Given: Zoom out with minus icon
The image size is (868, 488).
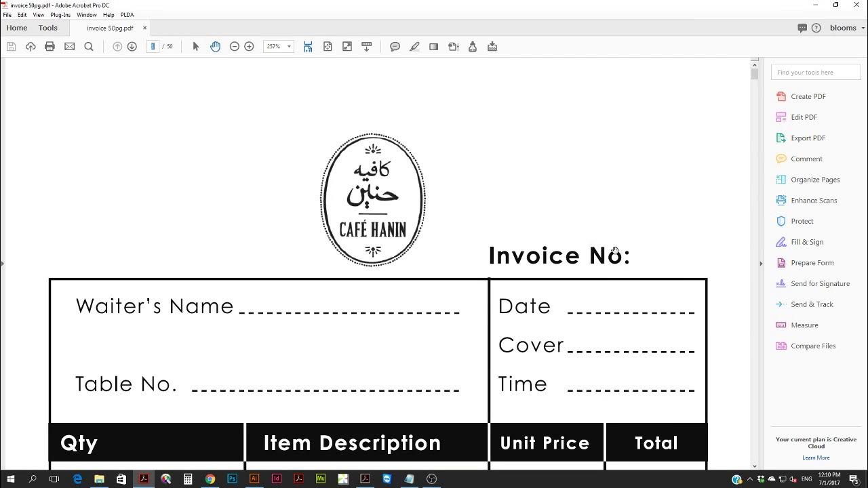Looking at the screenshot, I should point(235,47).
